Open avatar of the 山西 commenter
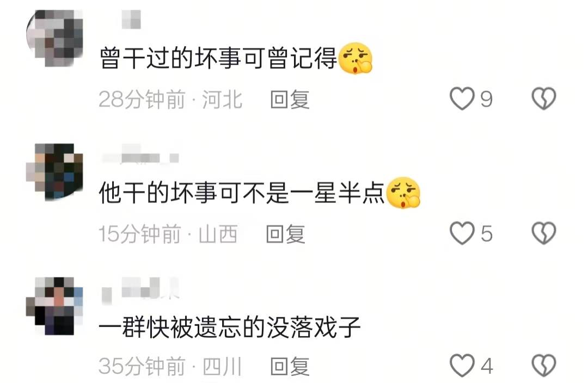588x383 pixels. pyautogui.click(x=54, y=171)
